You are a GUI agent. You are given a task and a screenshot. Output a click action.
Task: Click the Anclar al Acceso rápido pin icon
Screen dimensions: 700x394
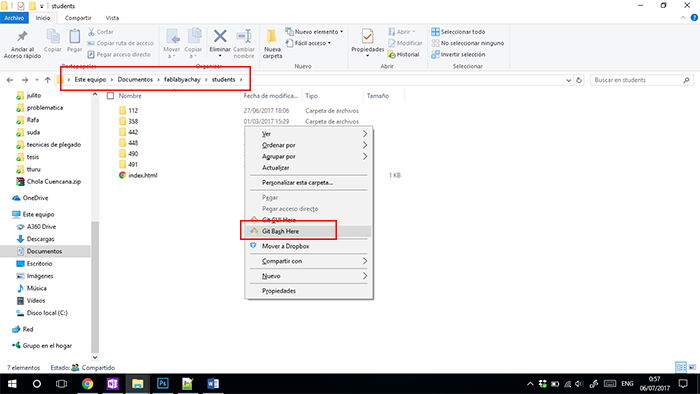[22, 36]
